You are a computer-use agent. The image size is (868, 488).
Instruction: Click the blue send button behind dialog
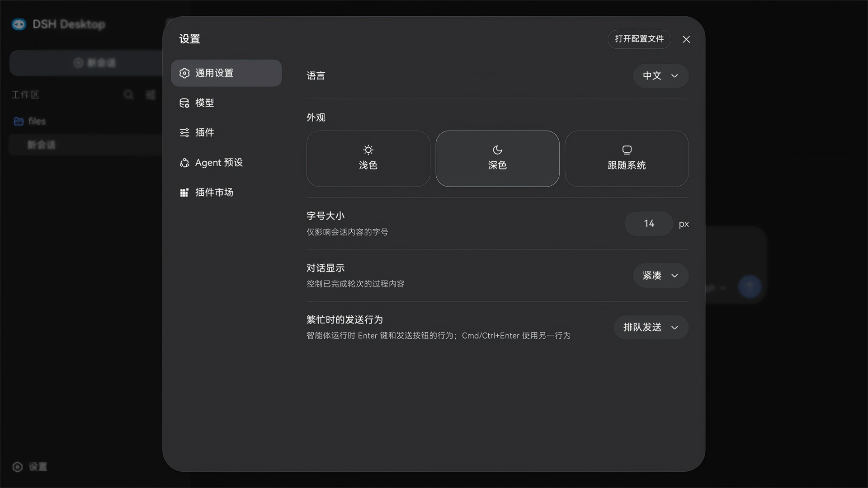pyautogui.click(x=750, y=286)
